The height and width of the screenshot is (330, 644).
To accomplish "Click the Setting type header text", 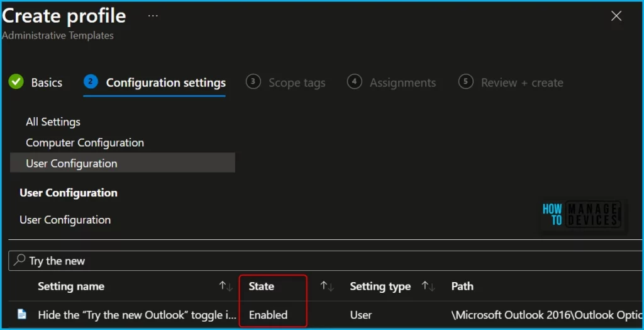I will [x=380, y=287].
